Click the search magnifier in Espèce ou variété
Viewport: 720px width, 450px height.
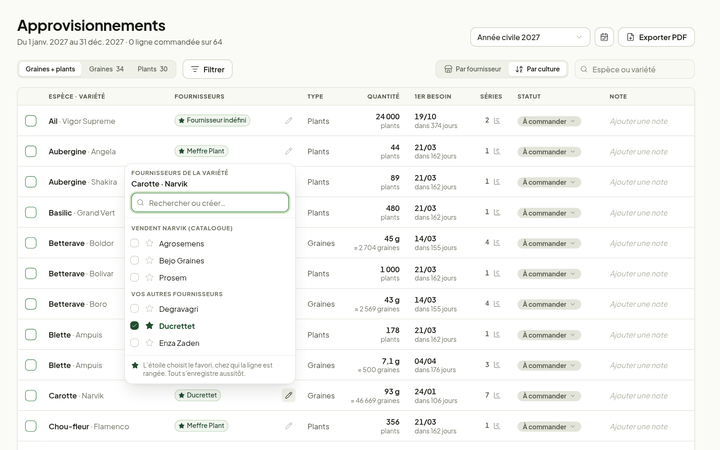584,69
